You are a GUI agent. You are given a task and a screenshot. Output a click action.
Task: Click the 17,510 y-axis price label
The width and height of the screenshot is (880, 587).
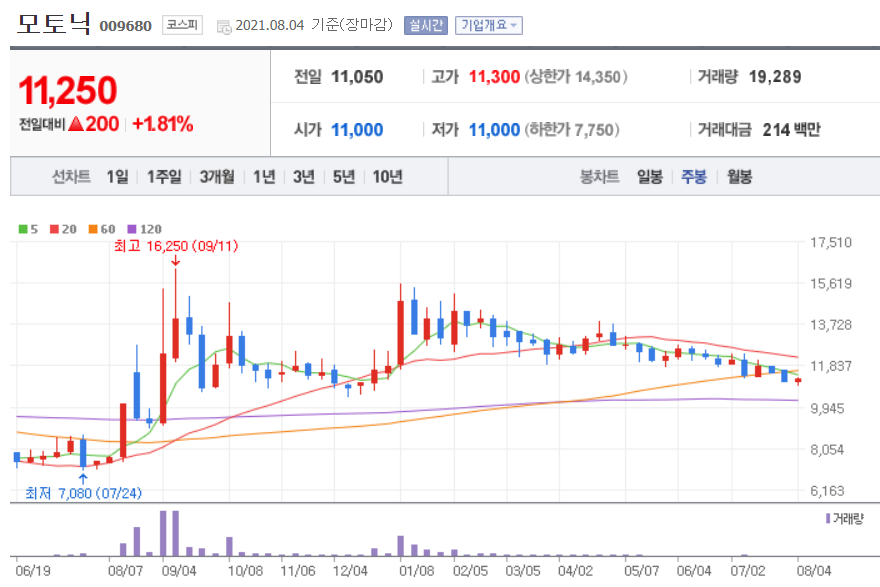(831, 242)
